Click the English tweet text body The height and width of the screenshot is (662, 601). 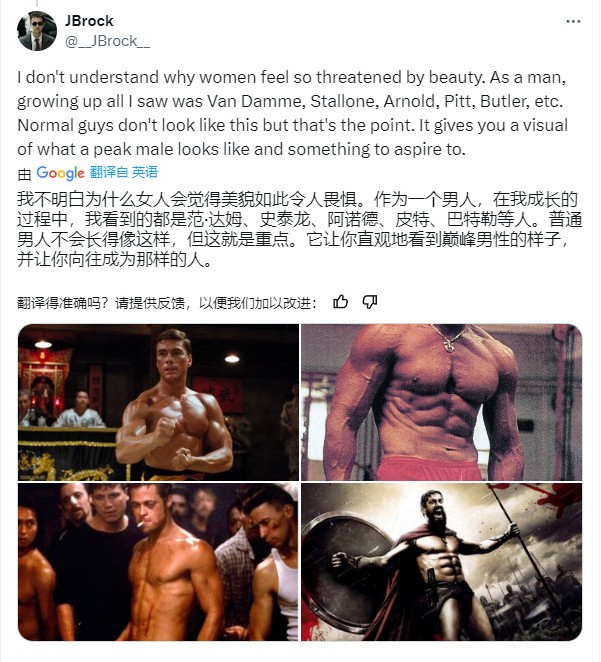pos(292,113)
